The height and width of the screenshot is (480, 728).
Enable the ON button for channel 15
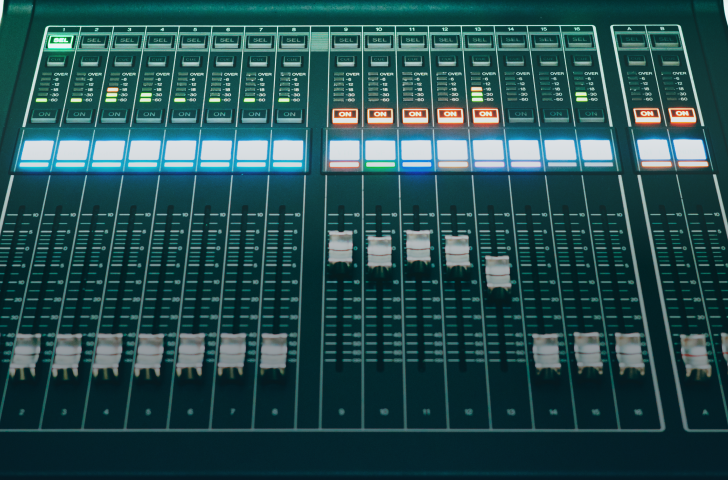click(553, 115)
